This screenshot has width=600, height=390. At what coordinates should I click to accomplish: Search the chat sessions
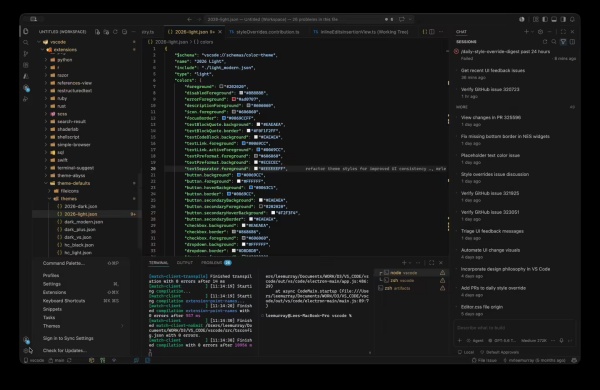554,42
